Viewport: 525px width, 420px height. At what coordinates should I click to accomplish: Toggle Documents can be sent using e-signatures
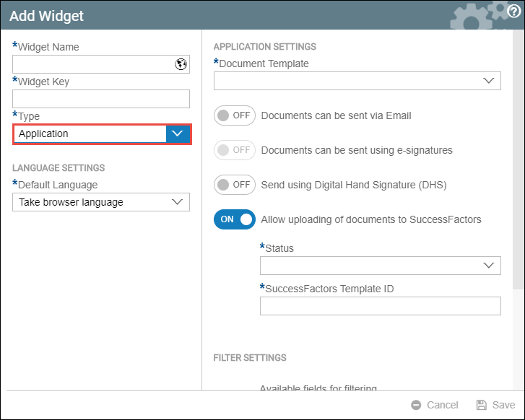click(x=235, y=150)
